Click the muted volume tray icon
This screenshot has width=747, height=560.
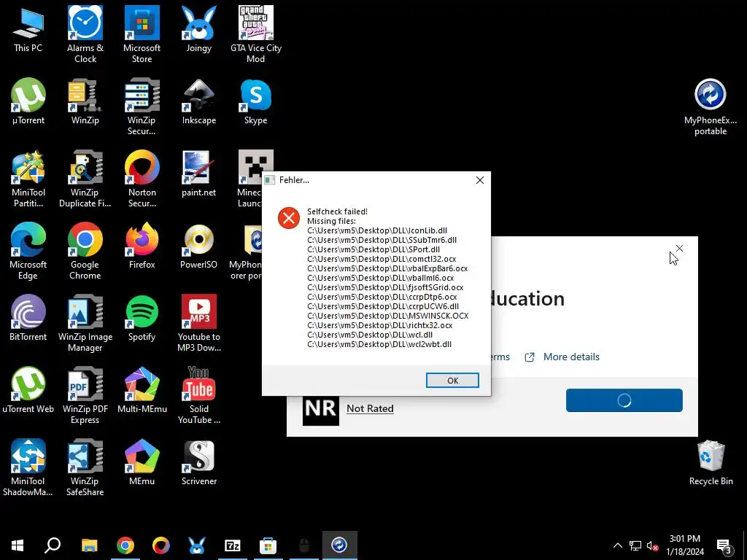tap(652, 545)
